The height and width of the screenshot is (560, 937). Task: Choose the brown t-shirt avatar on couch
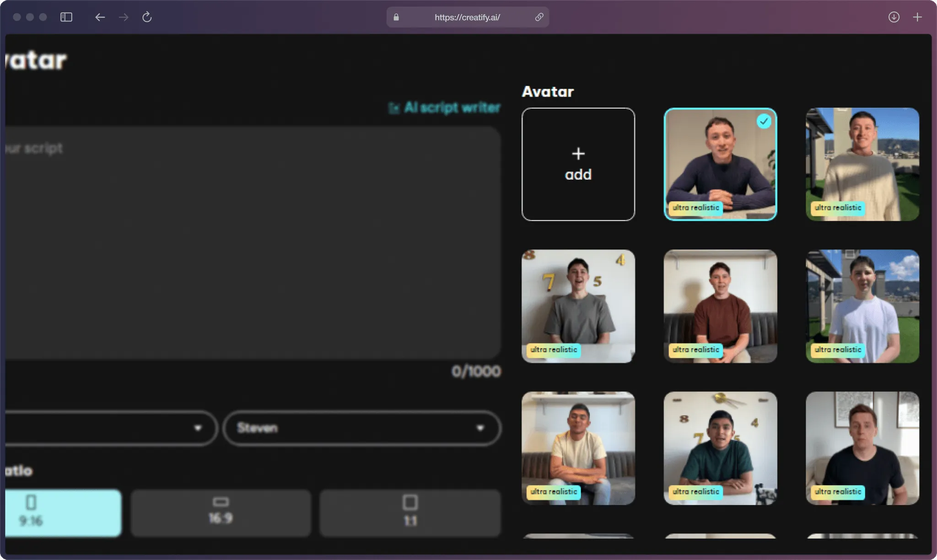(721, 306)
